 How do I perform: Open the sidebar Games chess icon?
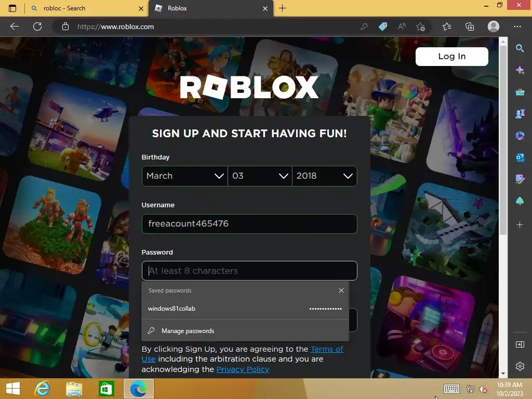point(520,114)
